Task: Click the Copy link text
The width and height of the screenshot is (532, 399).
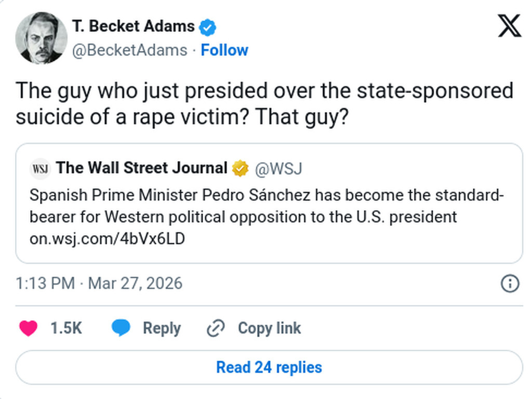Action: tap(269, 328)
